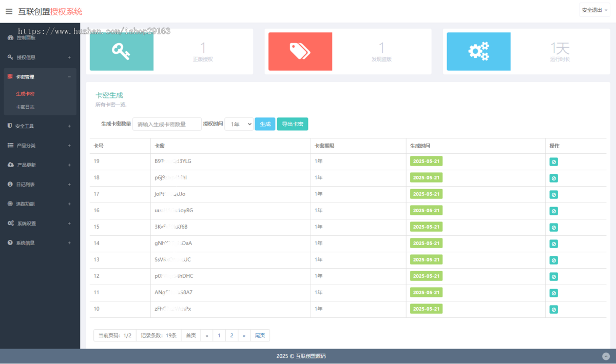Expand the 日记列表 menu with plus sign

tap(69, 185)
